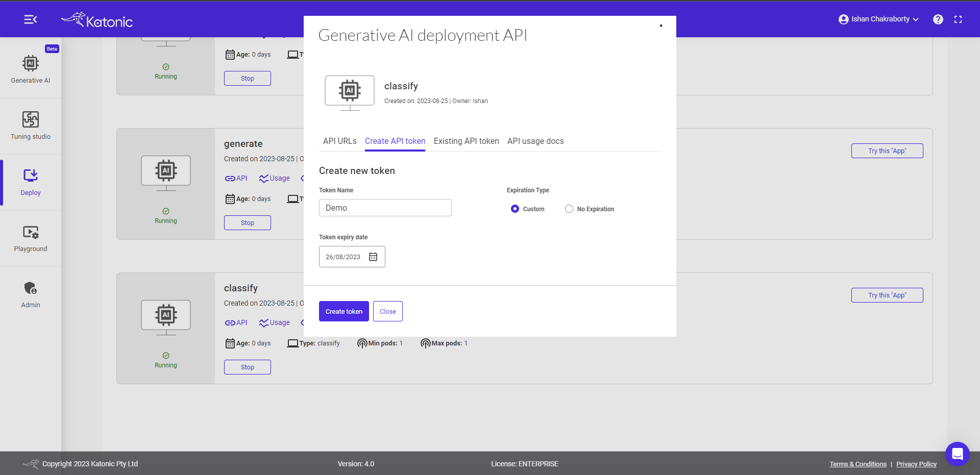The width and height of the screenshot is (980, 475).
Task: Select No Expiration option
Action: pyautogui.click(x=569, y=209)
